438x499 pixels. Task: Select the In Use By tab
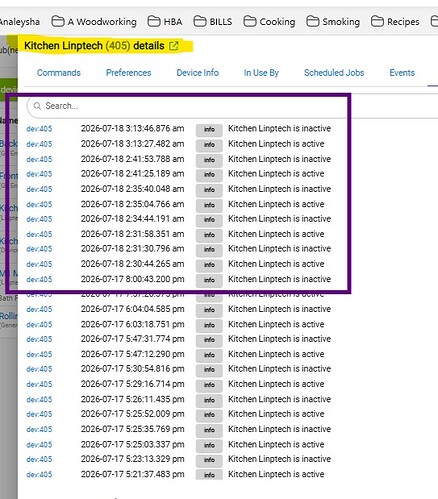tap(261, 73)
